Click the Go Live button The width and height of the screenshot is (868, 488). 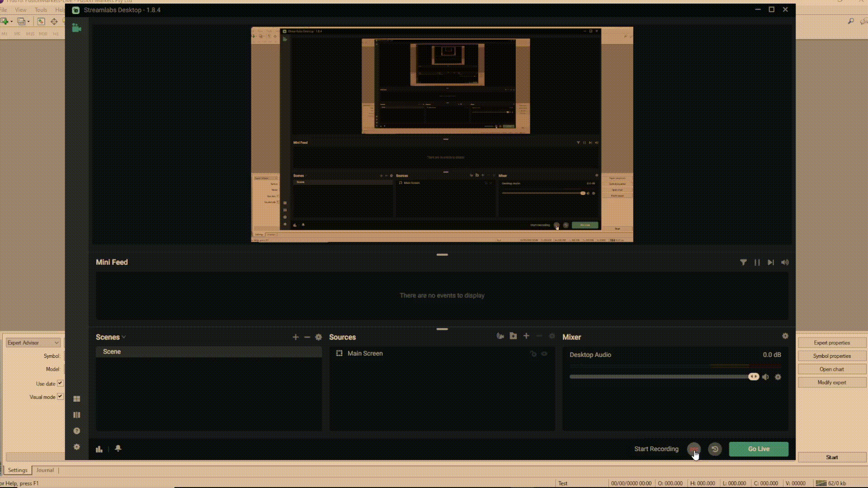pyautogui.click(x=759, y=449)
